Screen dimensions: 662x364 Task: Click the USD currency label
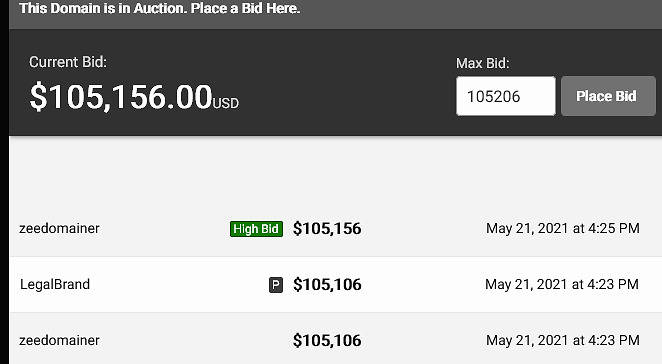226,103
